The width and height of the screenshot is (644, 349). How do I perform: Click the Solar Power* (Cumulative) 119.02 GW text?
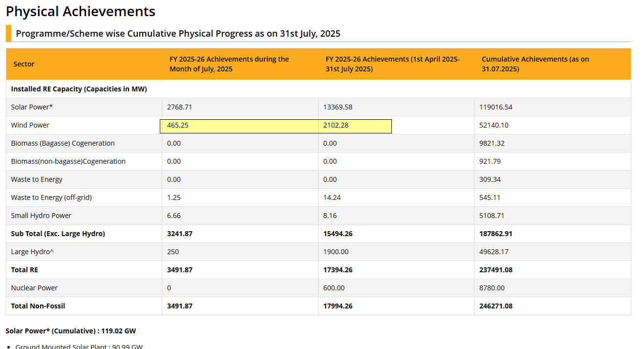point(71,331)
